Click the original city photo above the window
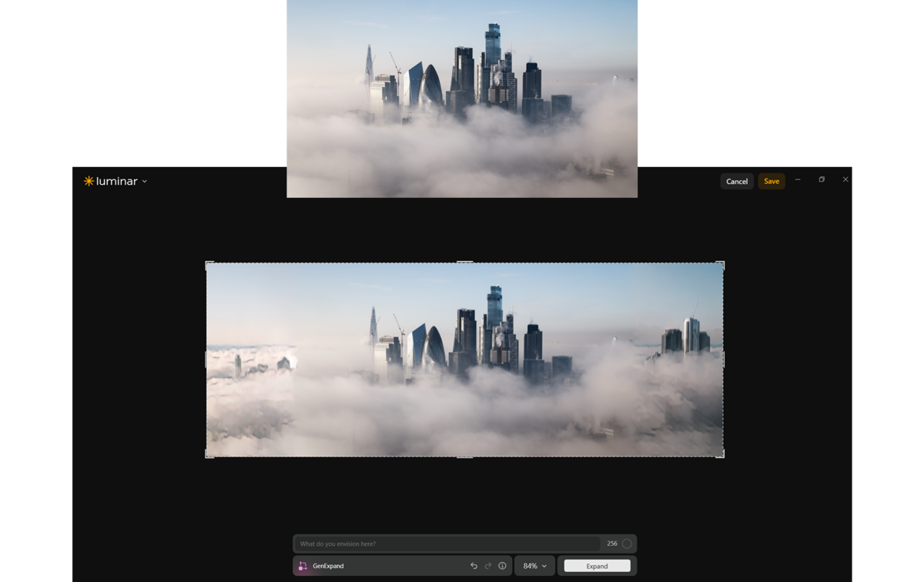 (x=462, y=99)
